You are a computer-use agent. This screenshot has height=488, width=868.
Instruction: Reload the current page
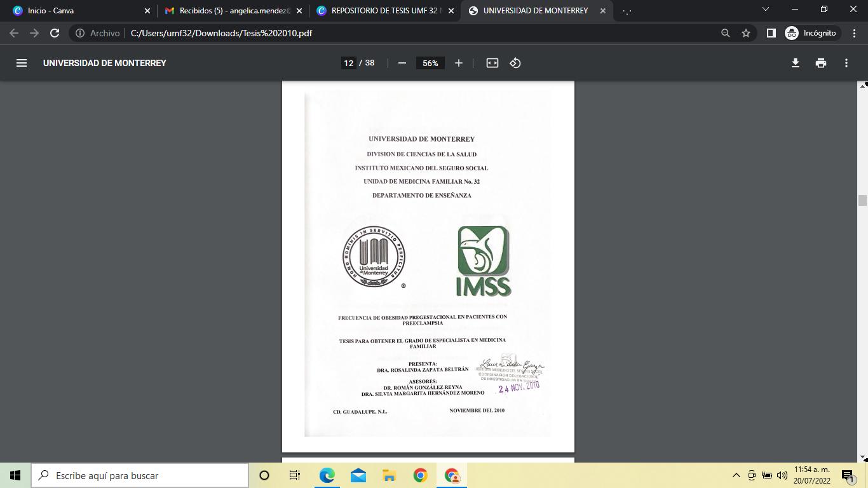(55, 33)
